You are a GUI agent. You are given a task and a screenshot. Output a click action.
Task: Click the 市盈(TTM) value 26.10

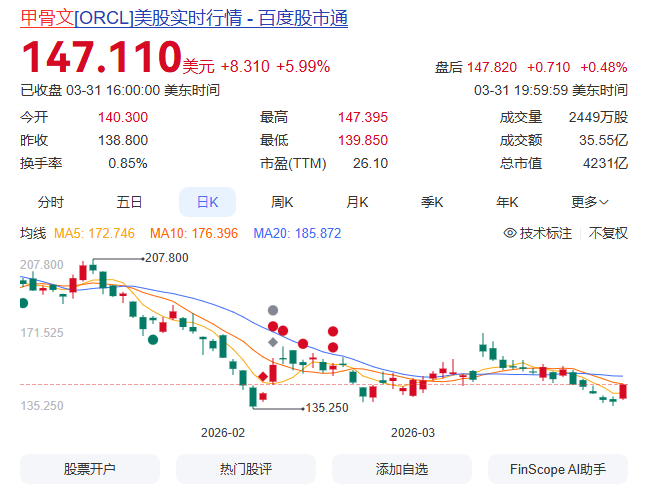[x=370, y=163]
